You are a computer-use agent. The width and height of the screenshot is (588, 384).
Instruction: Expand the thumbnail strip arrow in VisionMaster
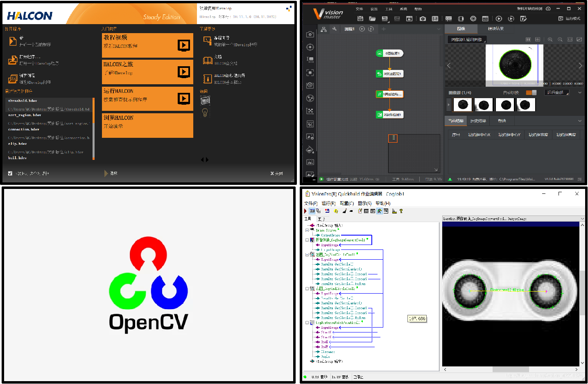(x=449, y=105)
